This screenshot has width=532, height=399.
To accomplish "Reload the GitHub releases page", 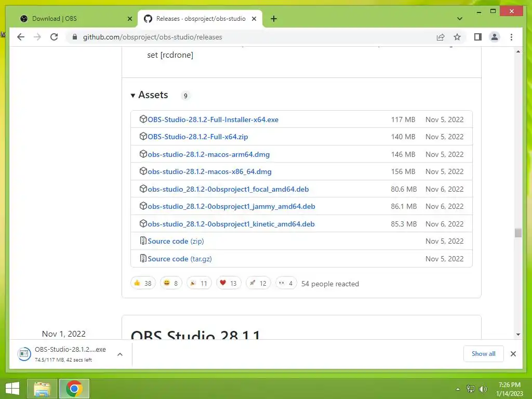I will pos(54,37).
